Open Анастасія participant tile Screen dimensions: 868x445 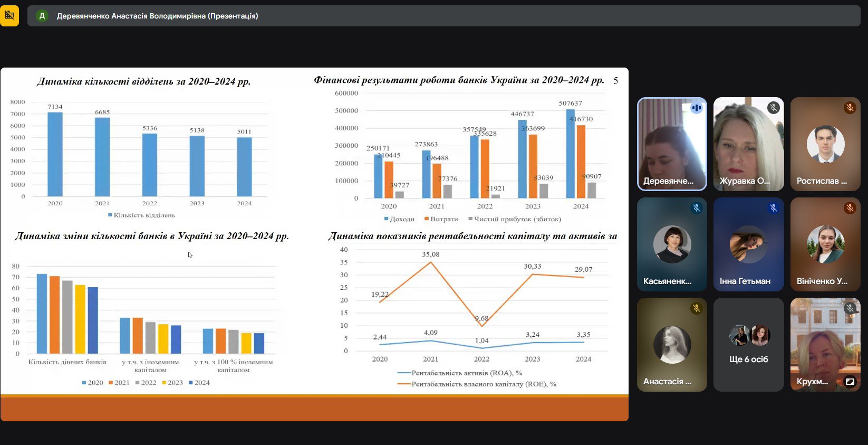point(672,345)
